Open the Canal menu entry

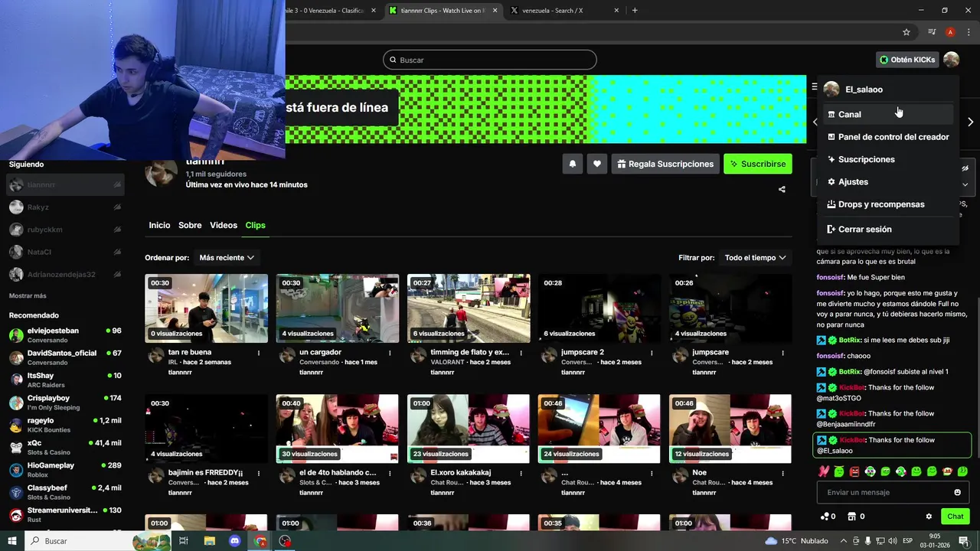[x=887, y=114]
